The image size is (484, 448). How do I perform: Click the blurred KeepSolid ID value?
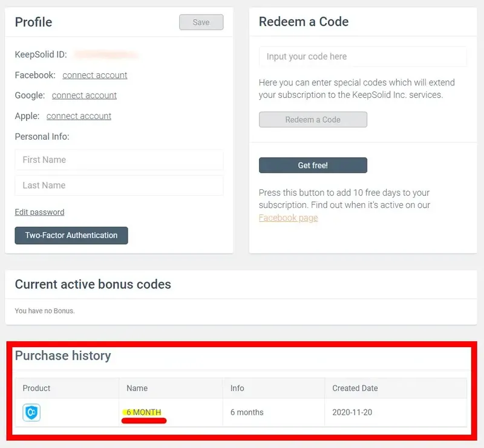(x=106, y=55)
